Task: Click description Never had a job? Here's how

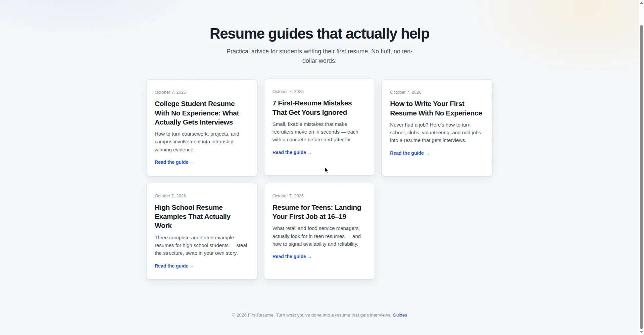Action: (x=435, y=133)
